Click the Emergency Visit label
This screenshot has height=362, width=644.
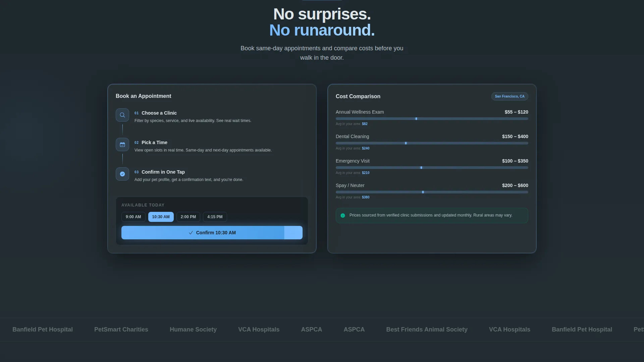tap(353, 161)
